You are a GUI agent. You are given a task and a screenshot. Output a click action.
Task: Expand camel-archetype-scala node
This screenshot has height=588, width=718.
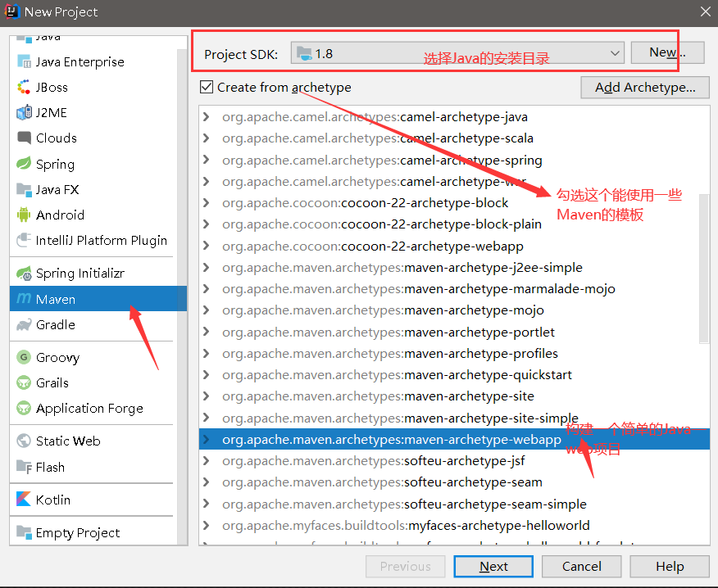point(206,138)
